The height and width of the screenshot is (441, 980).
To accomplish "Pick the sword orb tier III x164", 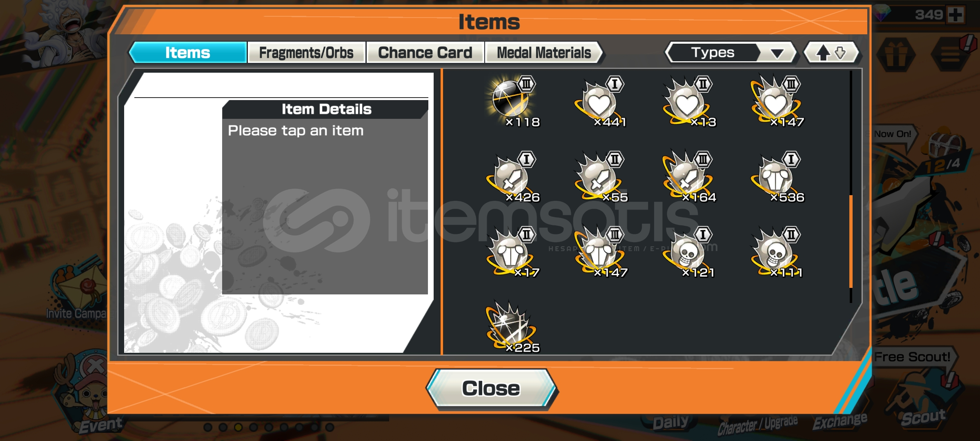I will (689, 176).
